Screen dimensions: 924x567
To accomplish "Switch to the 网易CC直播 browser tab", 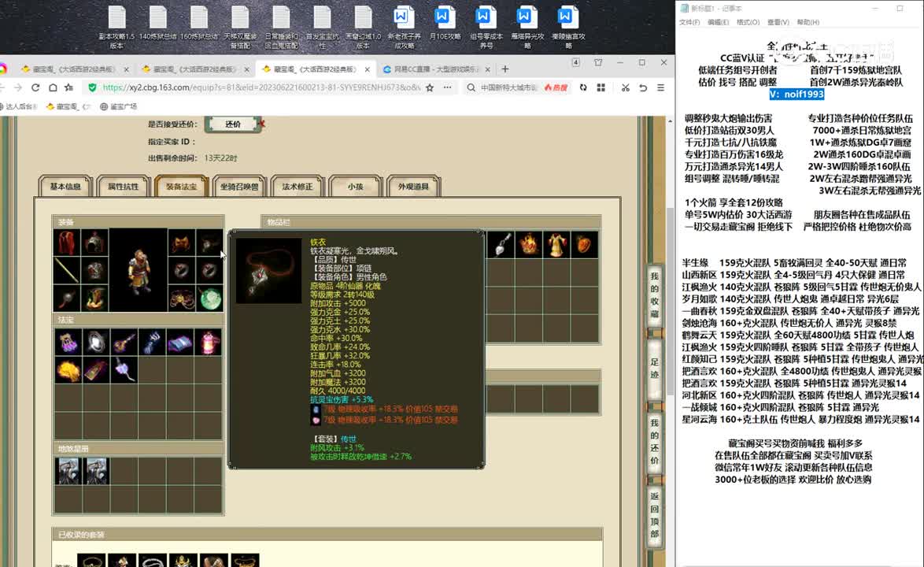I will tap(436, 69).
